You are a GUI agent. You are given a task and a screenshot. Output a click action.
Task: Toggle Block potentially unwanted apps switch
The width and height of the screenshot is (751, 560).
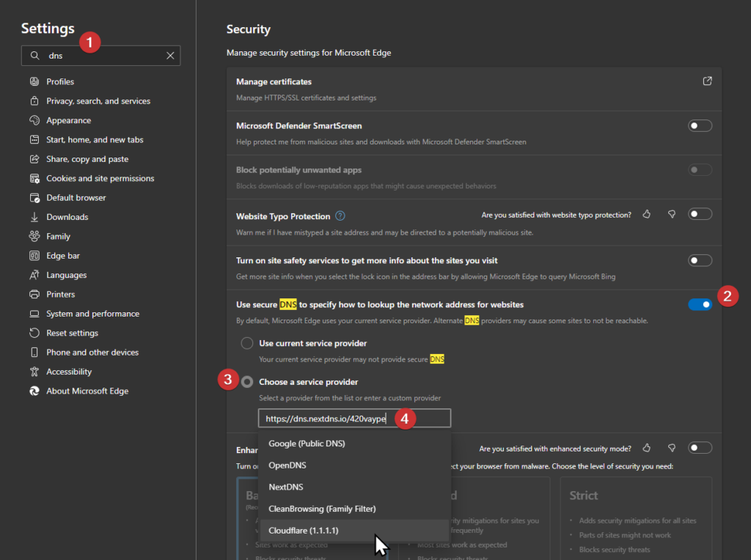click(x=700, y=170)
